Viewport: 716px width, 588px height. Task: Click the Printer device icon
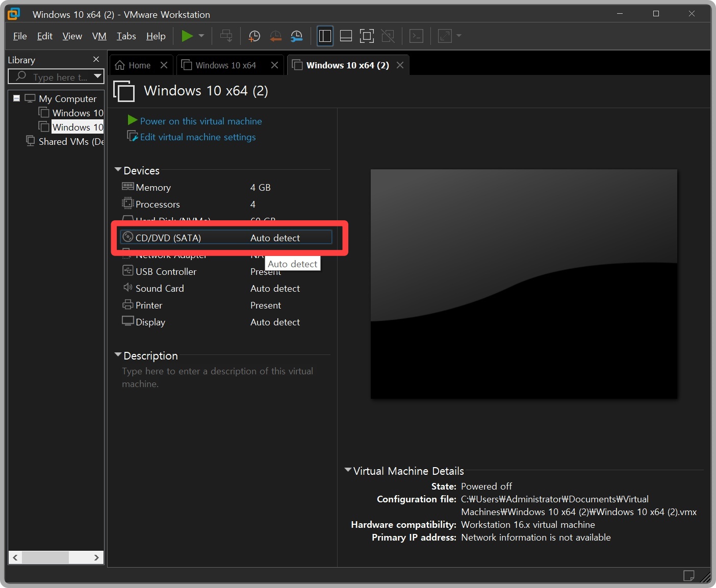pyautogui.click(x=127, y=304)
